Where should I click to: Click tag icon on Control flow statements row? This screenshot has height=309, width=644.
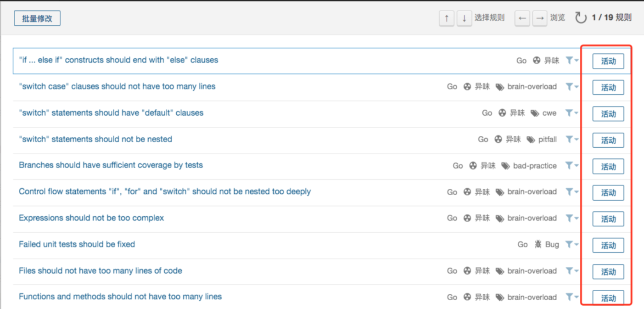(500, 192)
